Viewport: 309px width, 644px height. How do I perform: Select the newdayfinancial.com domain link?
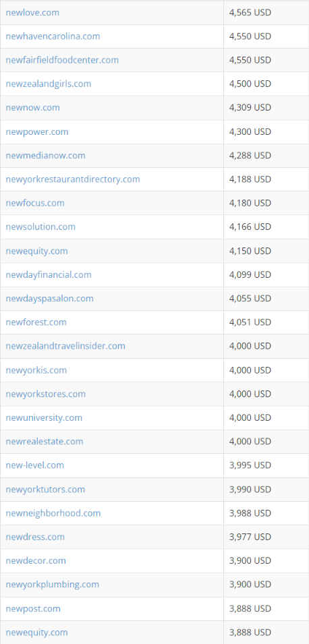[49, 274]
